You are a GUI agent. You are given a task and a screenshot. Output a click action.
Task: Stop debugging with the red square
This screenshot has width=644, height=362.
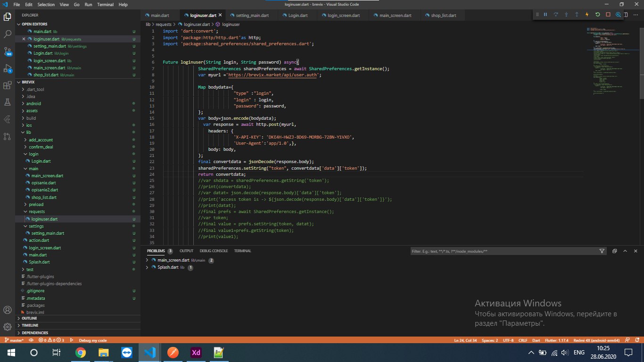[x=608, y=15]
